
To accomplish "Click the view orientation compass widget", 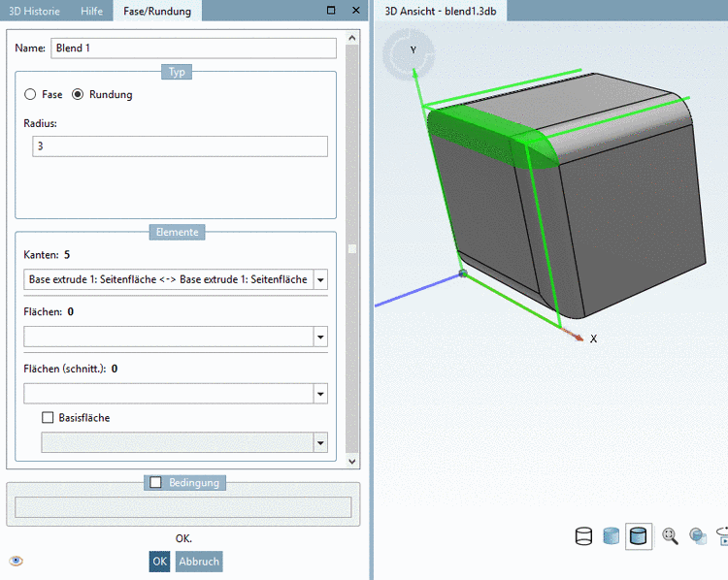I will coord(409,53).
